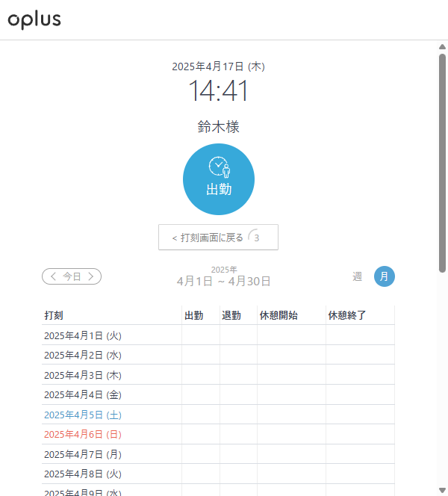Switch to 週 weekly view

coord(358,276)
